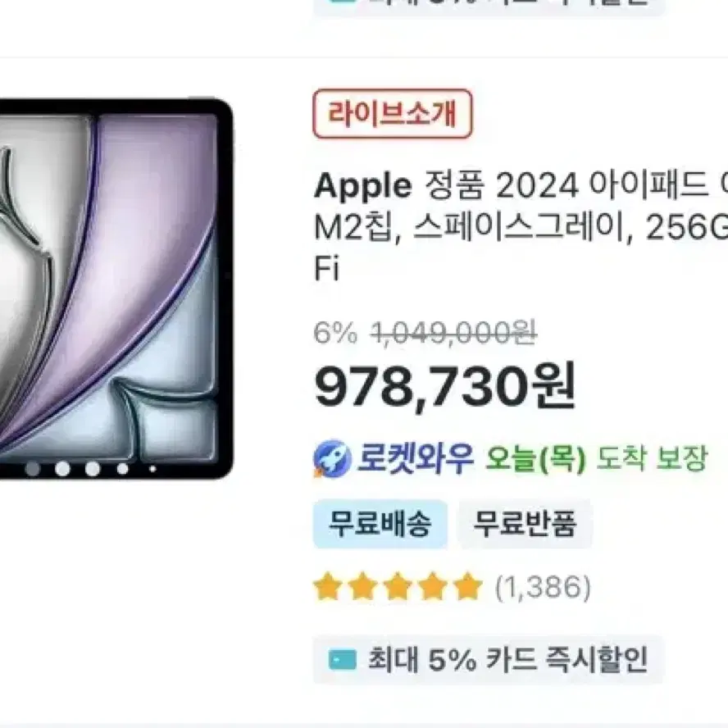Viewport: 728px width, 728px height.
Task: Select the second white carousel dot
Action: tap(62, 469)
